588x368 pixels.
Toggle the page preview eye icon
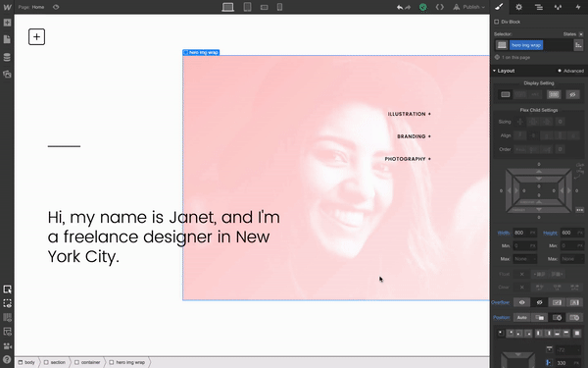[x=56, y=7]
